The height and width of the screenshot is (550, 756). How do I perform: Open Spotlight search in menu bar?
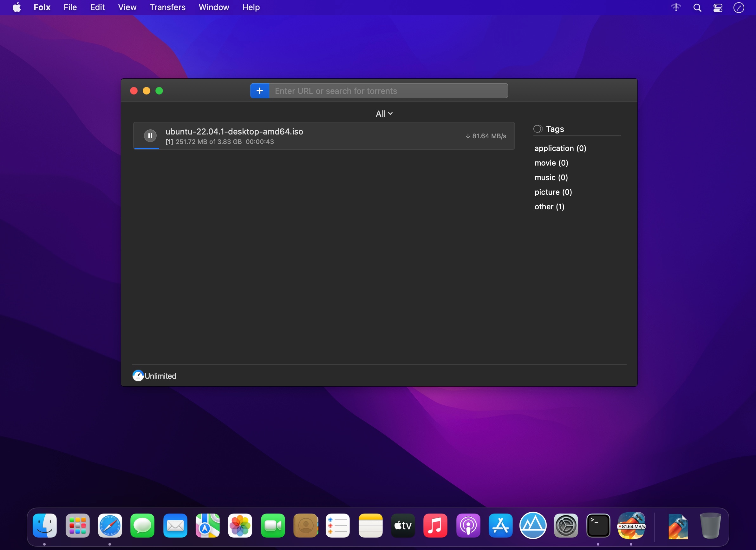[x=697, y=7]
